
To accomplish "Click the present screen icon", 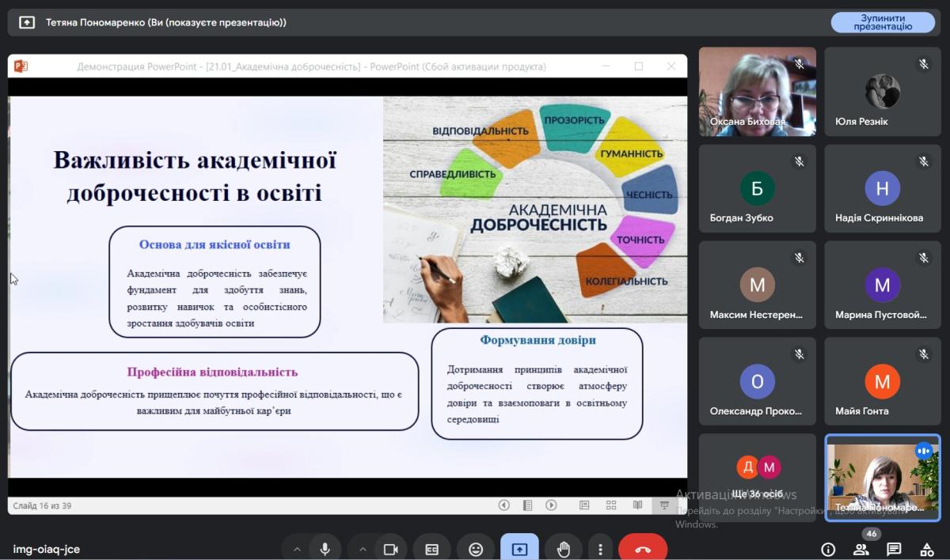I will click(519, 549).
